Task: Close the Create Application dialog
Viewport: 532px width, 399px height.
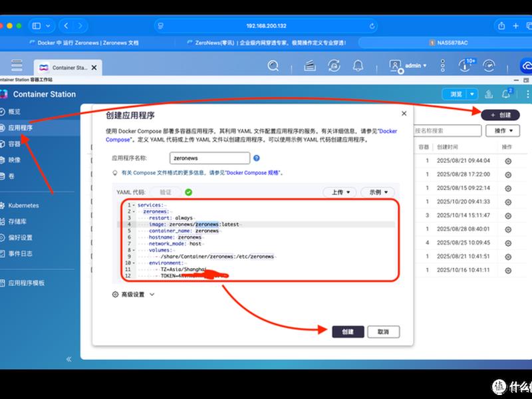Action: point(404,113)
